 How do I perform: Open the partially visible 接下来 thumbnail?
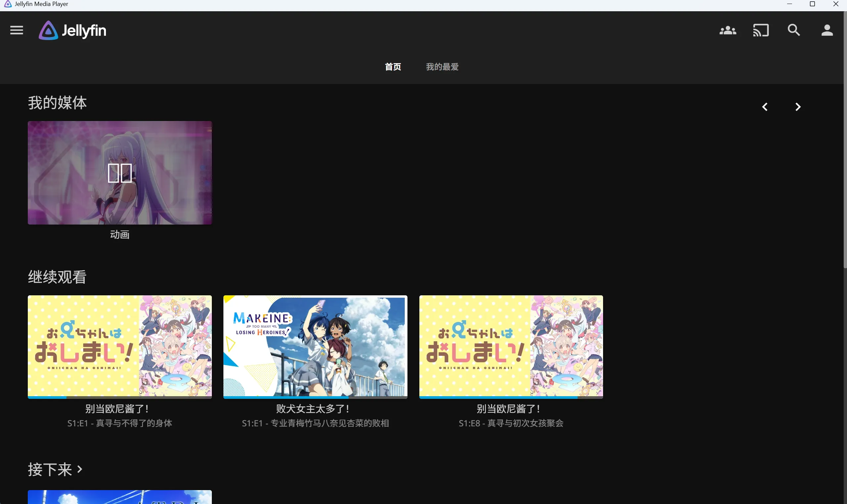[x=119, y=497]
